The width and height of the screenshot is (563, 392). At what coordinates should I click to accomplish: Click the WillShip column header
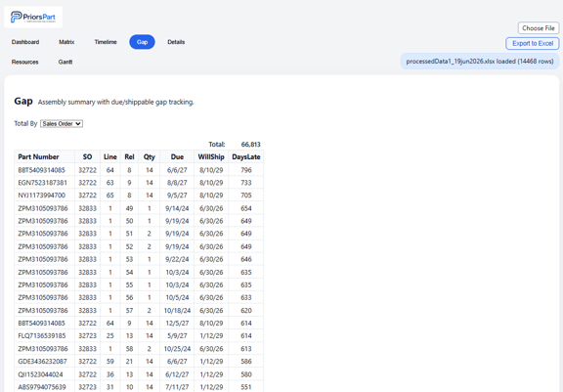pyautogui.click(x=211, y=156)
